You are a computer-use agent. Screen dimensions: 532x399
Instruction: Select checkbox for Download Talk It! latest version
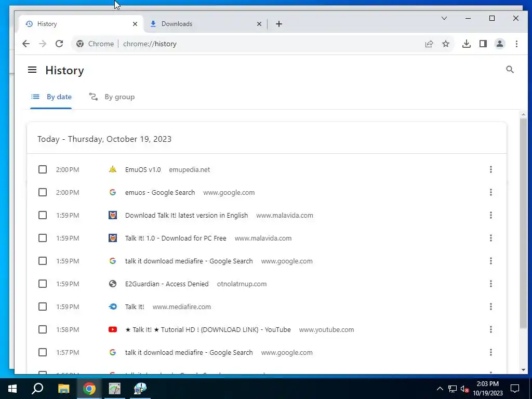[x=43, y=215]
